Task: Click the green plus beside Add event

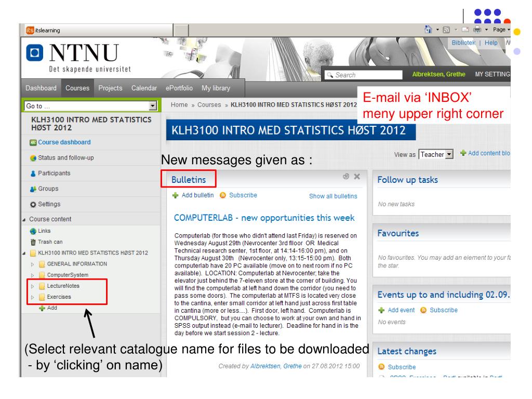Action: click(x=381, y=310)
